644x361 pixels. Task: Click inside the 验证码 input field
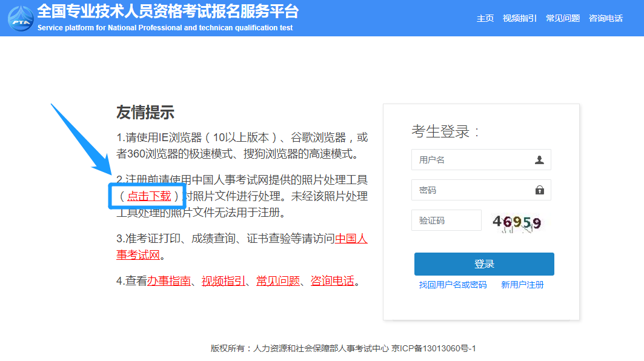(446, 220)
